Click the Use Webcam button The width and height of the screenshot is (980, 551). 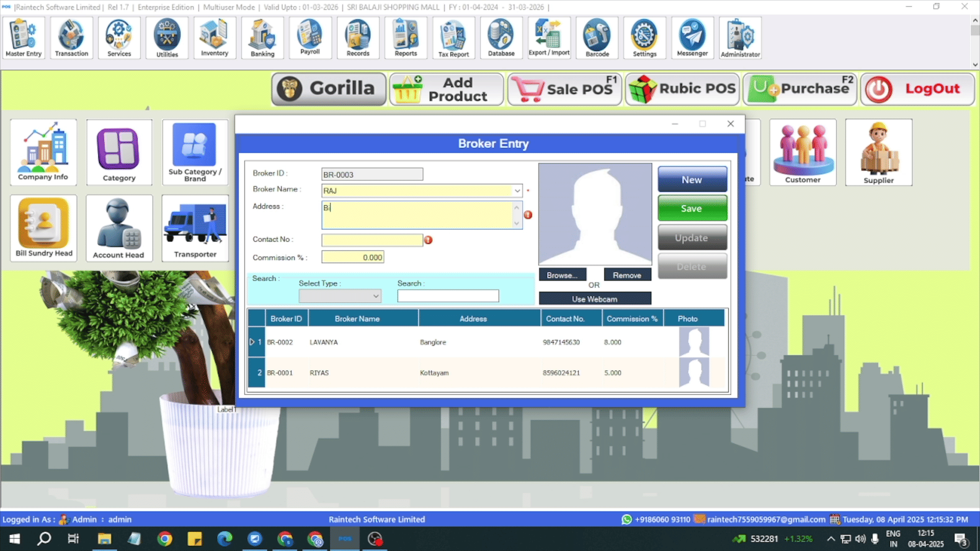click(595, 299)
